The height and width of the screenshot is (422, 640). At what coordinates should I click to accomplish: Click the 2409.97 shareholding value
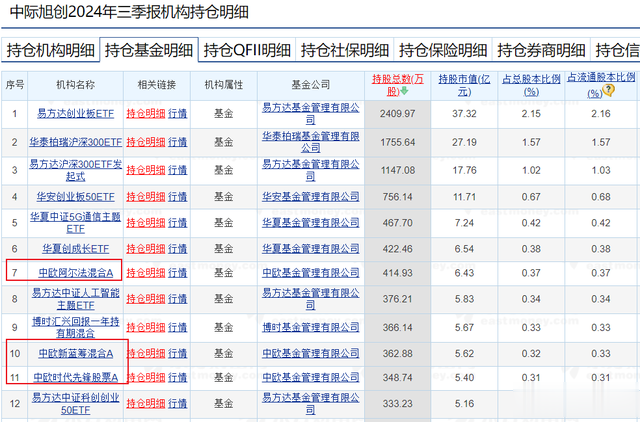[398, 114]
